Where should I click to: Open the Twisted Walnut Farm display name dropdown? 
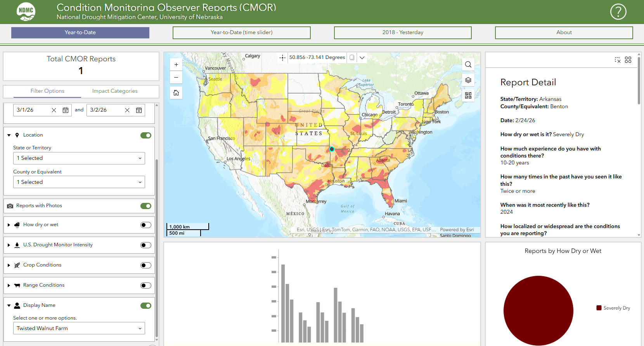click(x=79, y=328)
